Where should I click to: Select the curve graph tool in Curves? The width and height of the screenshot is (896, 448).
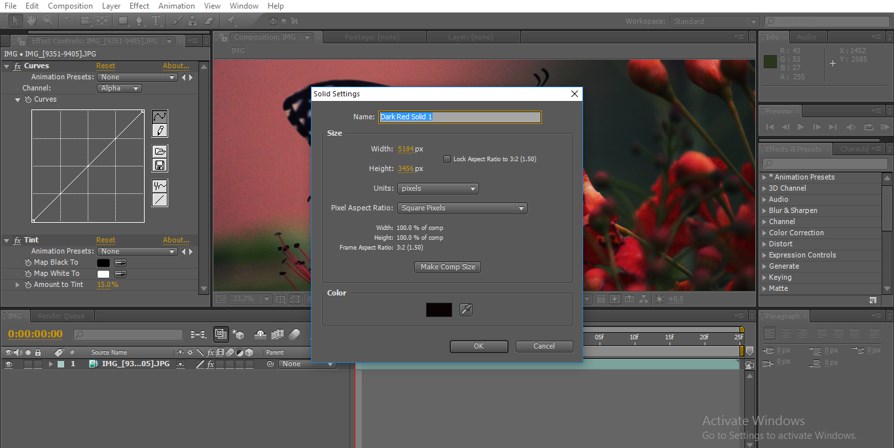pyautogui.click(x=160, y=117)
